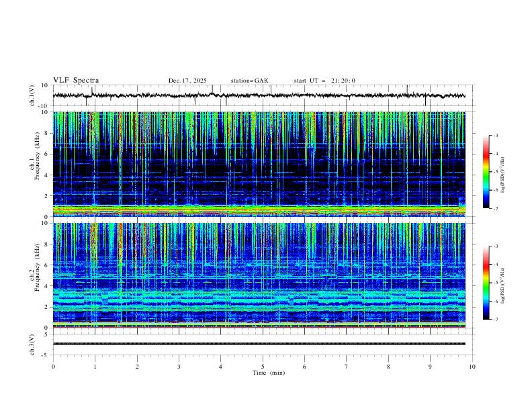This screenshot has height=411, width=532.
Task: Click the '0' tick on time axis
Action: (53, 367)
